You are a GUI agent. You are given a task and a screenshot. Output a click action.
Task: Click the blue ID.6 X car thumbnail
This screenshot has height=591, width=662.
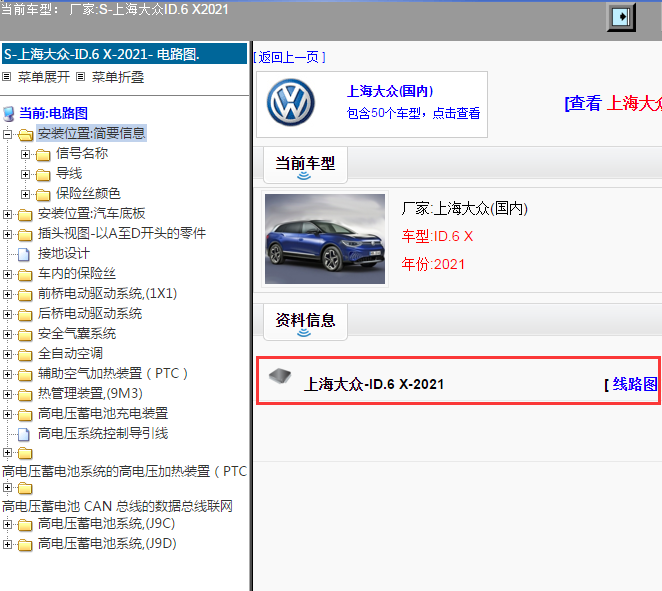point(325,239)
